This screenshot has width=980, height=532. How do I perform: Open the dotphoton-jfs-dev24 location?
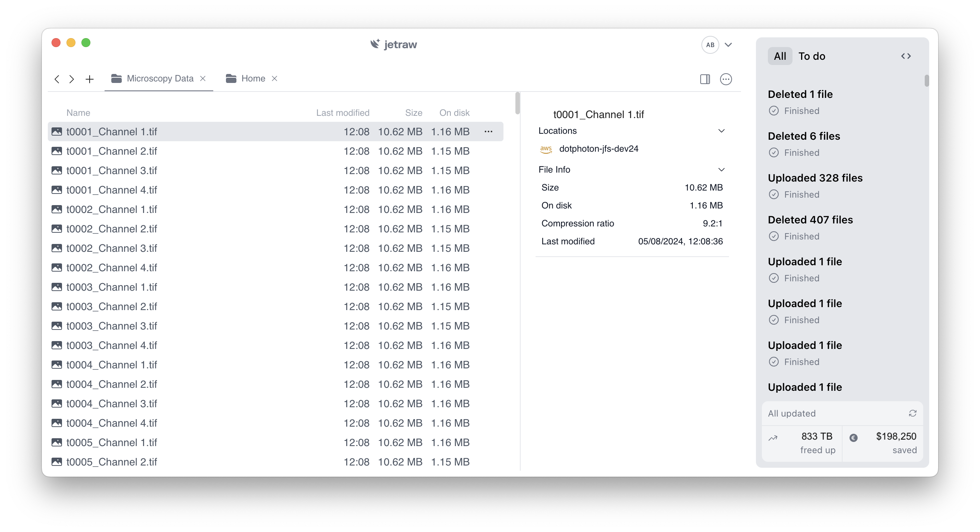598,149
